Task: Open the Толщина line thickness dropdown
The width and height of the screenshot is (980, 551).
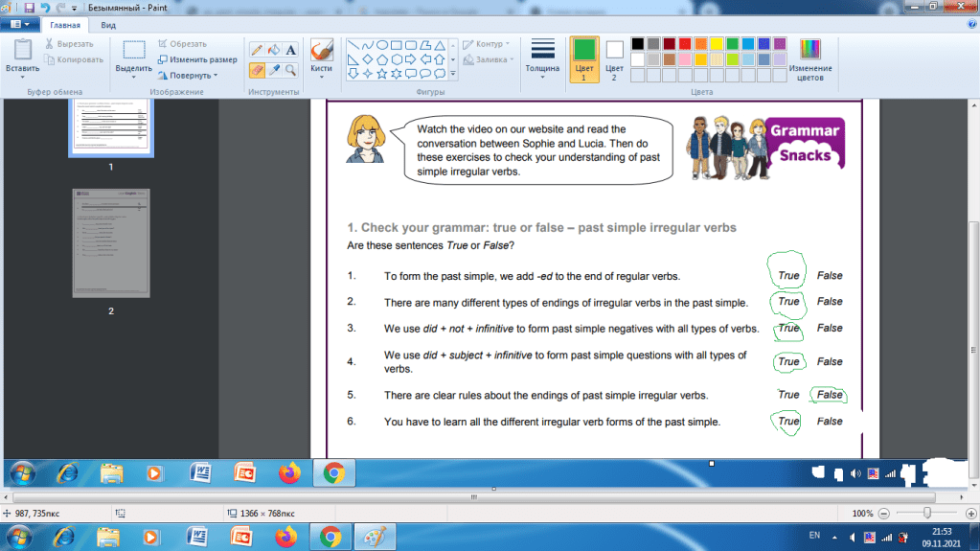Action: 543,58
